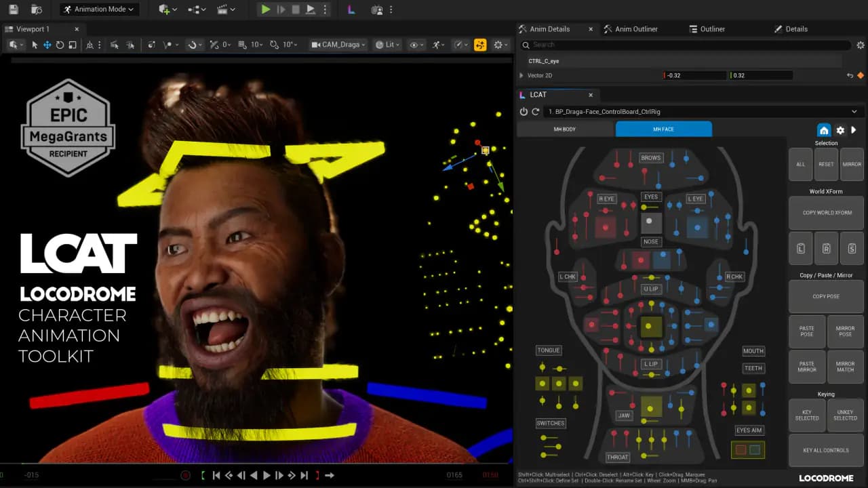Click the KEY ALL CONTROLS button
The width and height of the screenshot is (868, 488).
826,450
